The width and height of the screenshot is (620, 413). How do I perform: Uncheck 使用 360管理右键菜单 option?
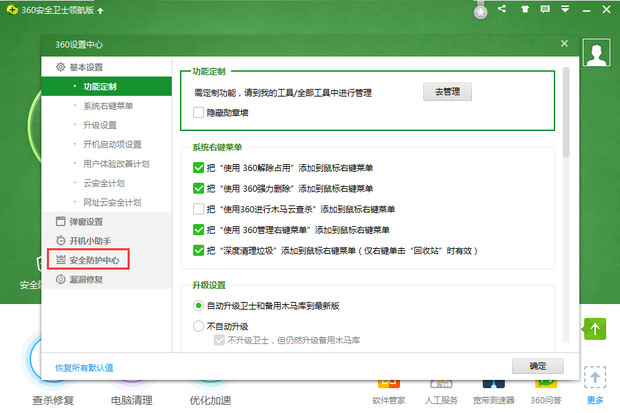tap(198, 229)
